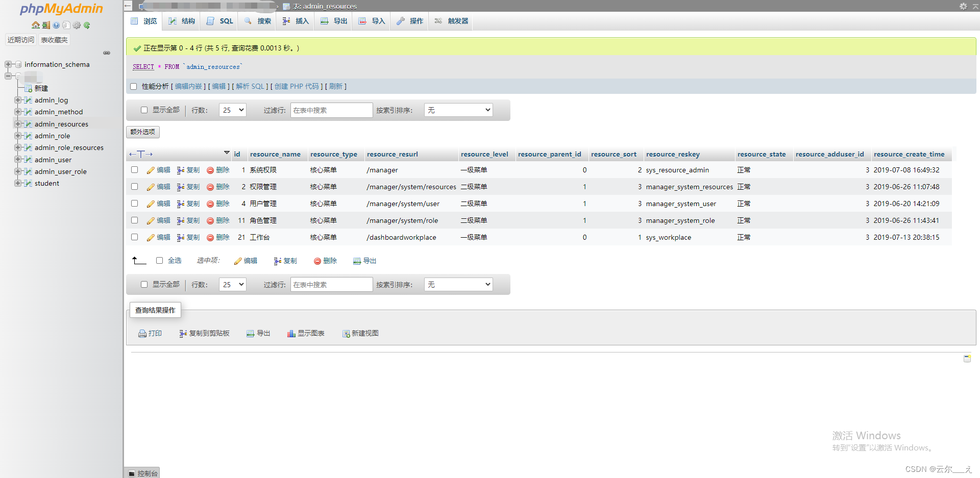The height and width of the screenshot is (478, 980).
Task: Click 新建 new table icon in tree
Action: click(x=29, y=89)
